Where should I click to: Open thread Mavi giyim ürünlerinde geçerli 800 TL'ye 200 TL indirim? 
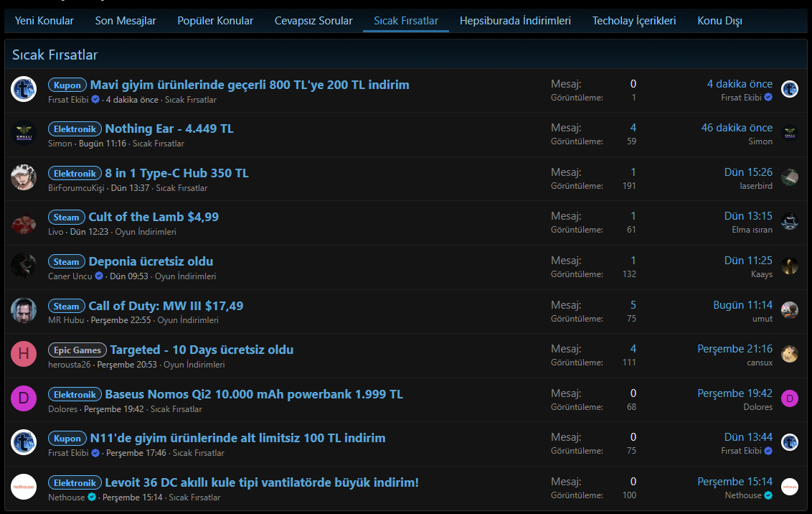250,85
